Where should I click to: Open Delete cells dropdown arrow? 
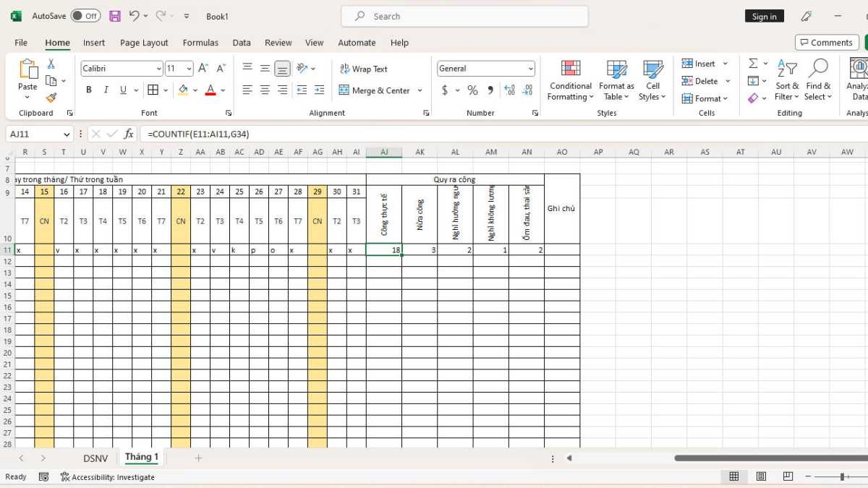click(x=728, y=81)
